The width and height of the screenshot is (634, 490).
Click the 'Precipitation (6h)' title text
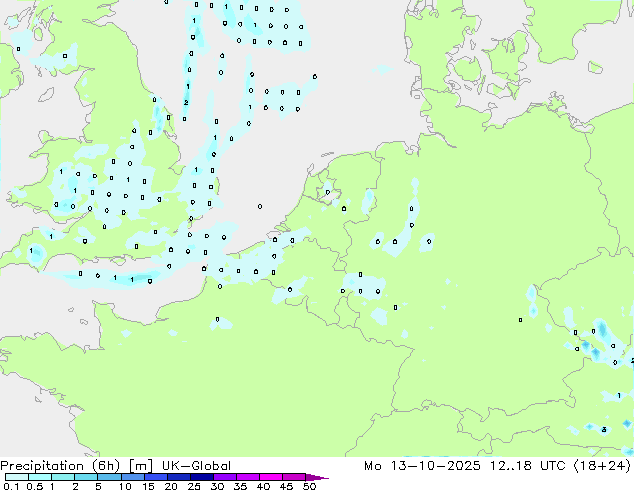(x=60, y=466)
